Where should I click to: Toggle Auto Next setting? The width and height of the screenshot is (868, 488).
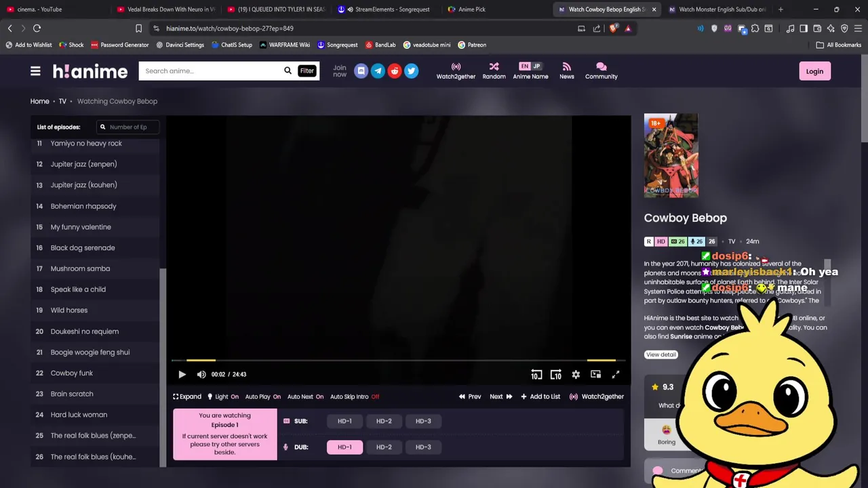[305, 396]
